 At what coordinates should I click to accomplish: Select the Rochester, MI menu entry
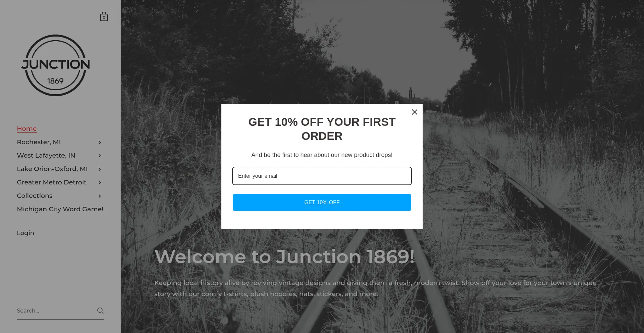pyautogui.click(x=39, y=142)
